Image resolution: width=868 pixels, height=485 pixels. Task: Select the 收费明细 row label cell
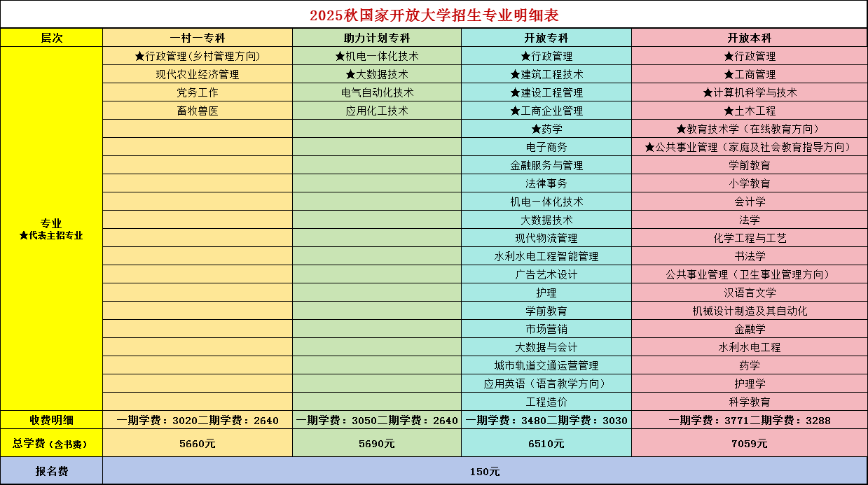coord(52,421)
